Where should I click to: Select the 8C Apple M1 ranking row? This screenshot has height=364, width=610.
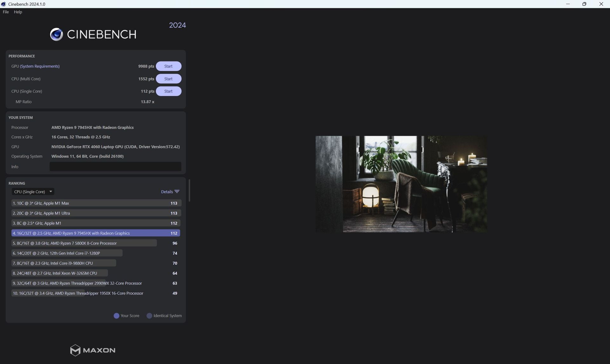click(x=96, y=223)
